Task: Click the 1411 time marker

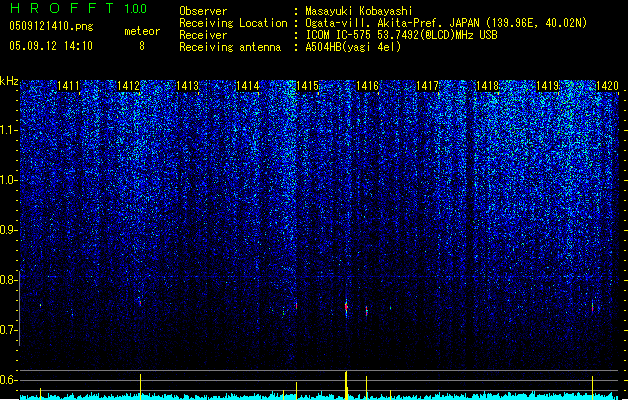Action: tap(68, 85)
